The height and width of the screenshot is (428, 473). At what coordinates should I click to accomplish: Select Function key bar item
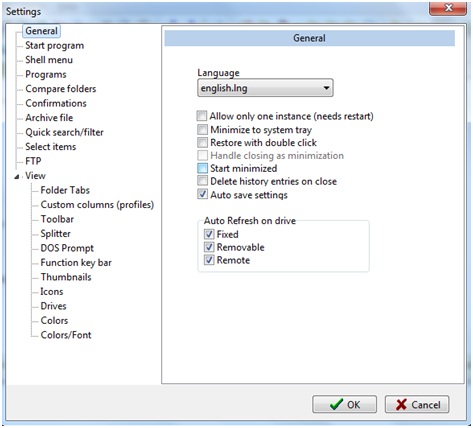click(x=76, y=263)
